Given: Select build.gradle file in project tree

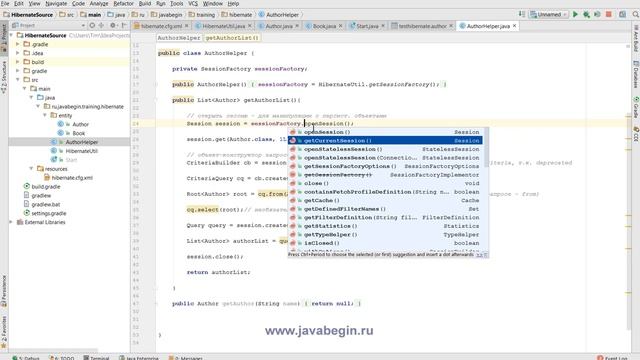Looking at the screenshot, I should pos(46,187).
